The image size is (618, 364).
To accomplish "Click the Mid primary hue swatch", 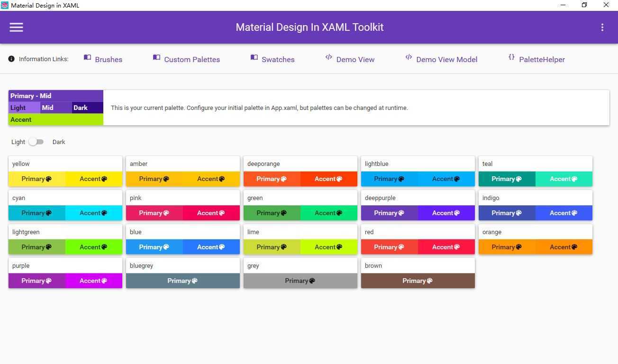I will 56,108.
